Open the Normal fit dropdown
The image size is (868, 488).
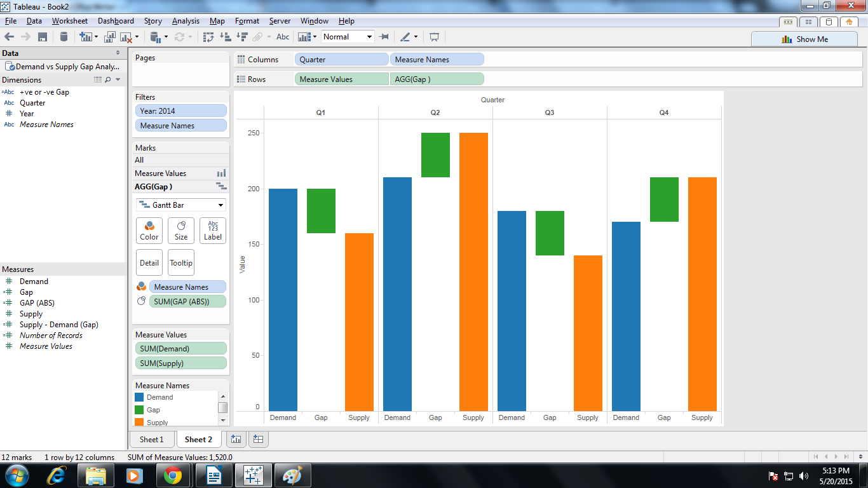pos(347,37)
